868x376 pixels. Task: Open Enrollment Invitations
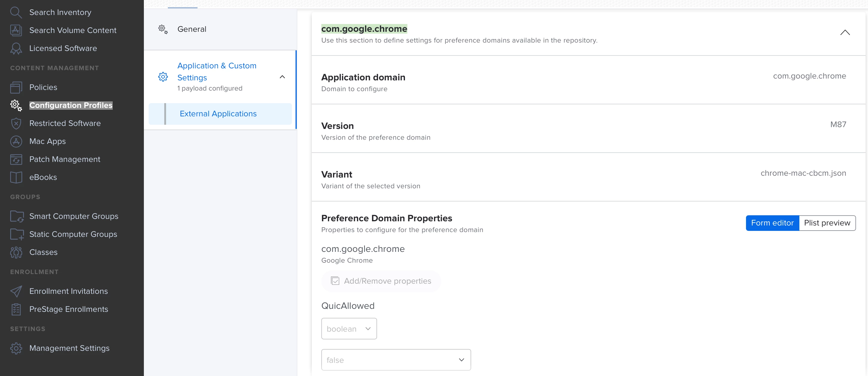(68, 291)
